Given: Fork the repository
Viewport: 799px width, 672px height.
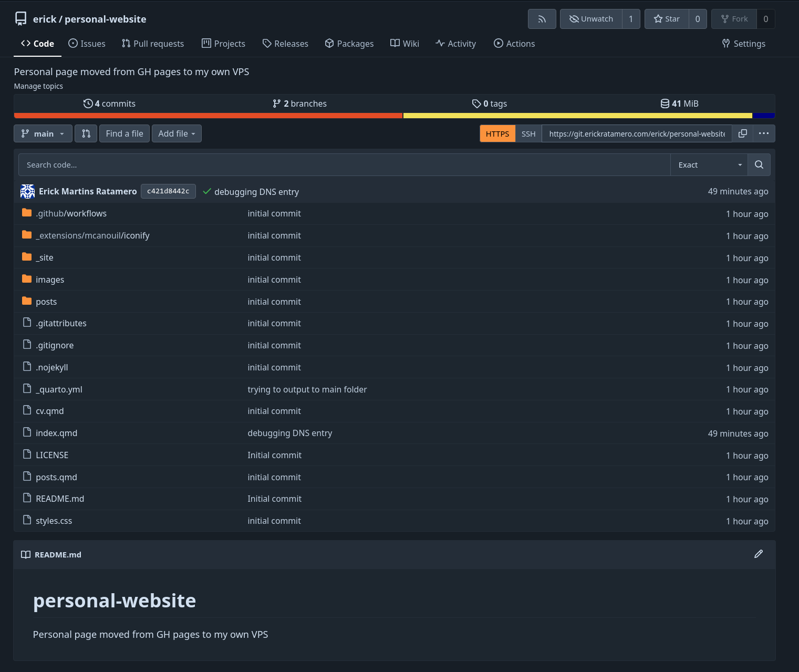Looking at the screenshot, I should coord(734,19).
